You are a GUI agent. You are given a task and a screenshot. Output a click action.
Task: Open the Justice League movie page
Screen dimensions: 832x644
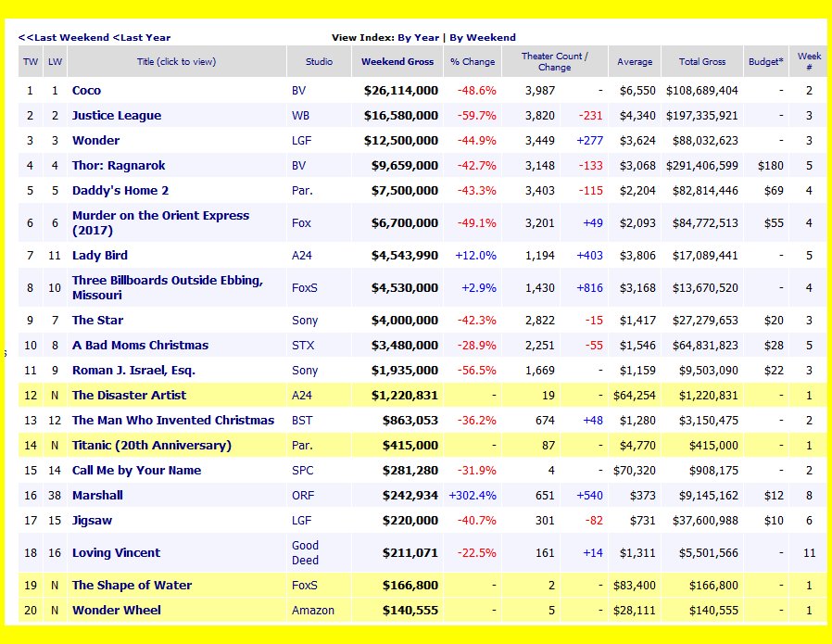117,116
